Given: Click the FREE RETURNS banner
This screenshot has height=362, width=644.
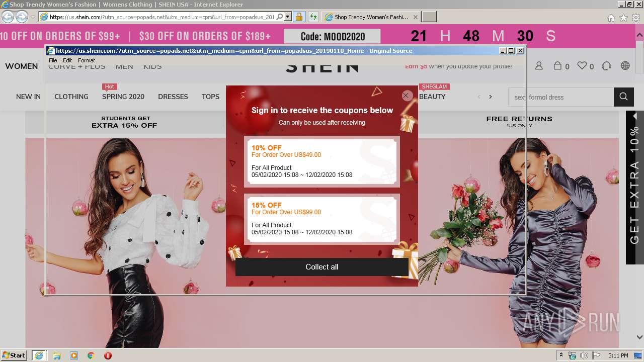Looking at the screenshot, I should click(x=519, y=122).
